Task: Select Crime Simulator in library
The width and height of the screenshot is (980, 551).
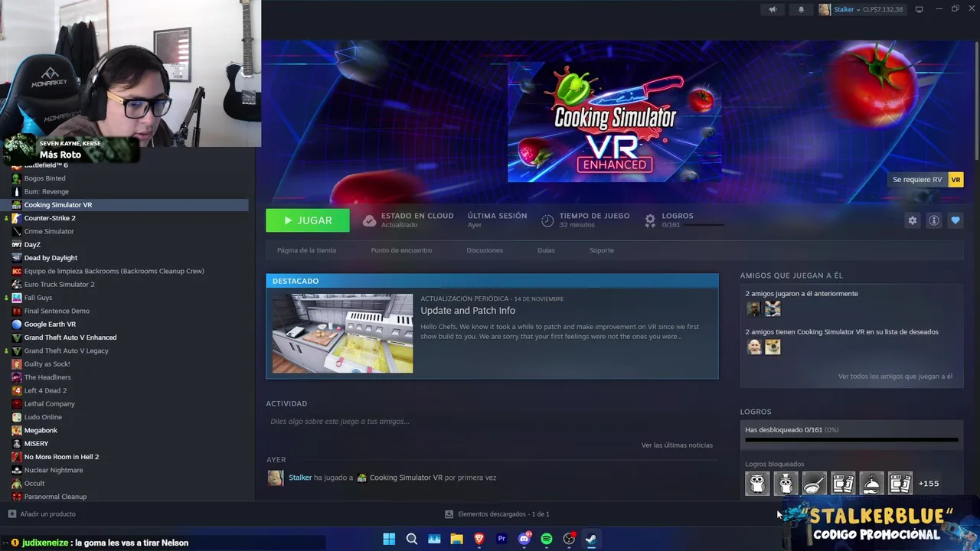Action: [x=49, y=231]
